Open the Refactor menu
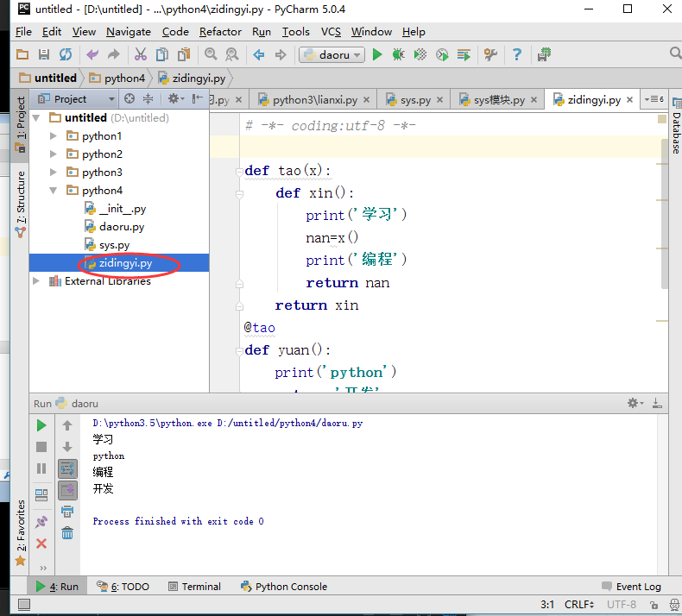 [x=220, y=32]
